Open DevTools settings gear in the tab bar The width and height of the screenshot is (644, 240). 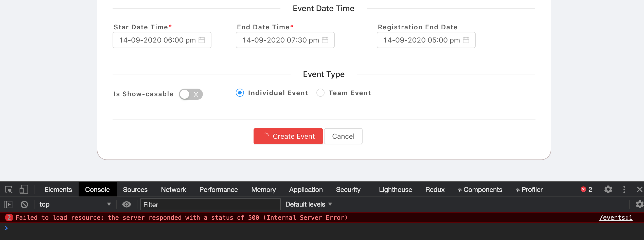(608, 190)
